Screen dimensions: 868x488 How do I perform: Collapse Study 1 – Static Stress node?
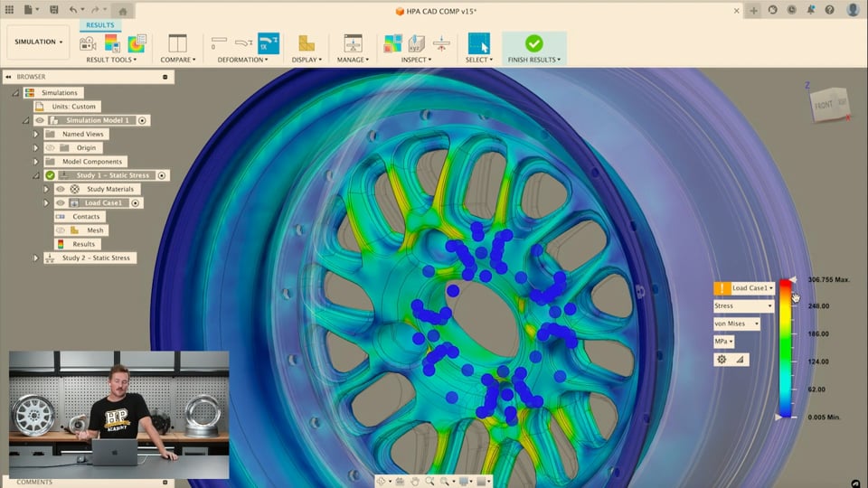coord(36,175)
